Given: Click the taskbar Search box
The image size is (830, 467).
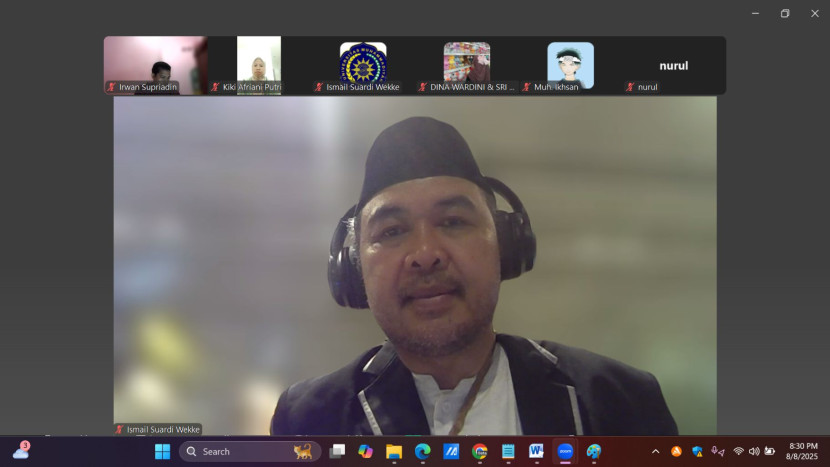Looking at the screenshot, I should pyautogui.click(x=250, y=451).
